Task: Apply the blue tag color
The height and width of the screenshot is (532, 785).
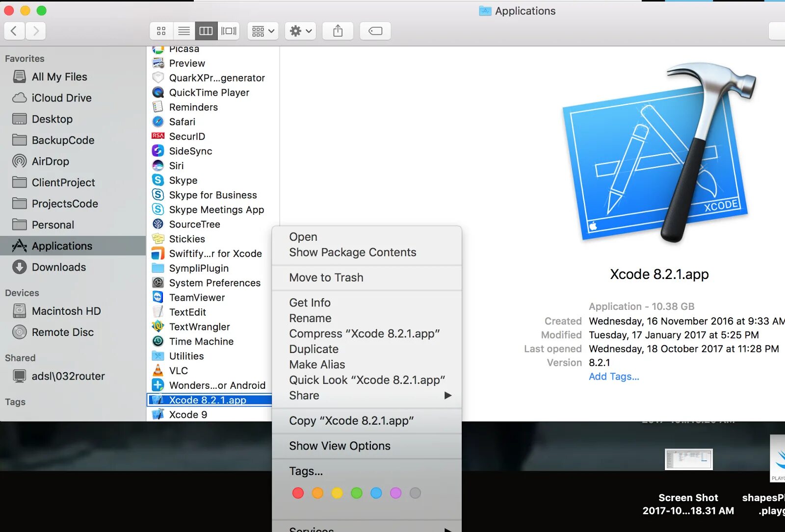Action: [376, 493]
